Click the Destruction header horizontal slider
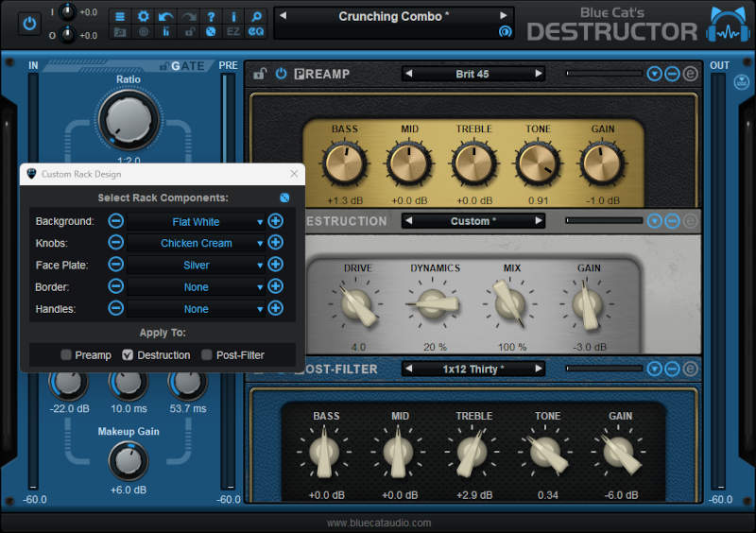The height and width of the screenshot is (533, 756). (605, 220)
